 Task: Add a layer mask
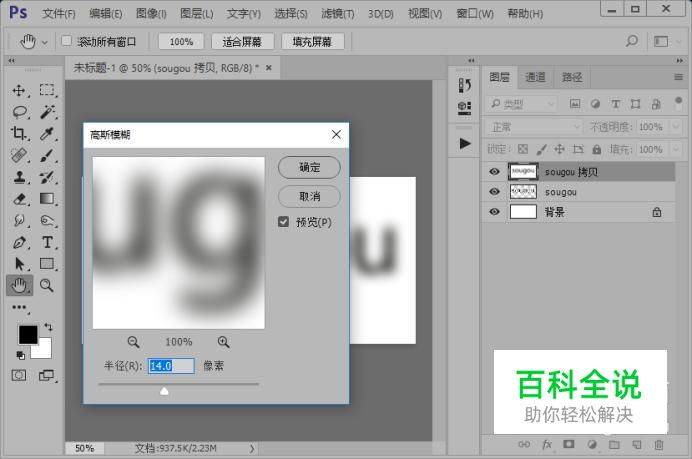coord(568,444)
